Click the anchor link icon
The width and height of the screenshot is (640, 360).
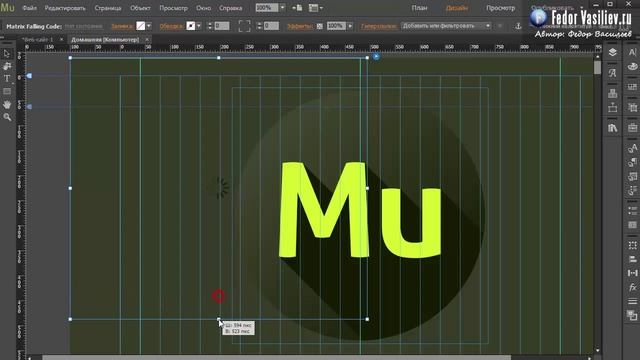[518, 26]
